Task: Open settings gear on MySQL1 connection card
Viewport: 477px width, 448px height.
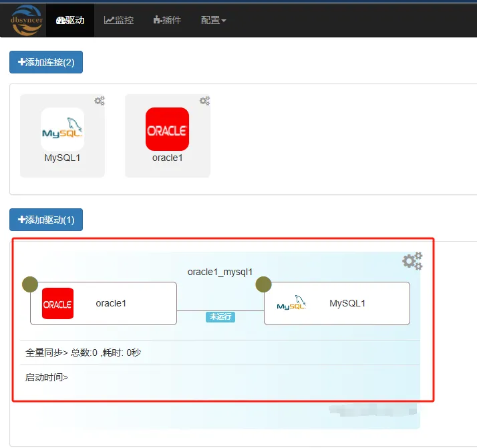Action: point(100,101)
